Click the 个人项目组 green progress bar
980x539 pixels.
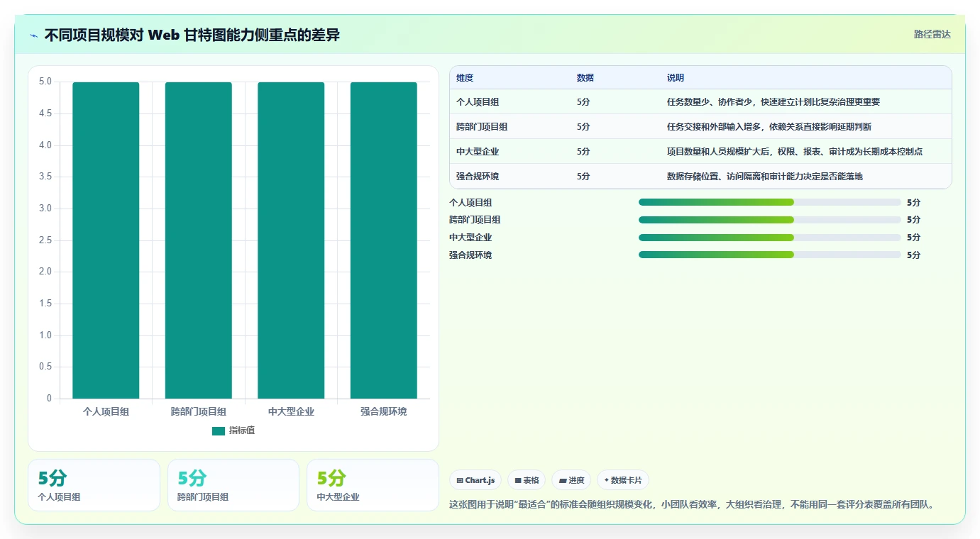pos(716,202)
